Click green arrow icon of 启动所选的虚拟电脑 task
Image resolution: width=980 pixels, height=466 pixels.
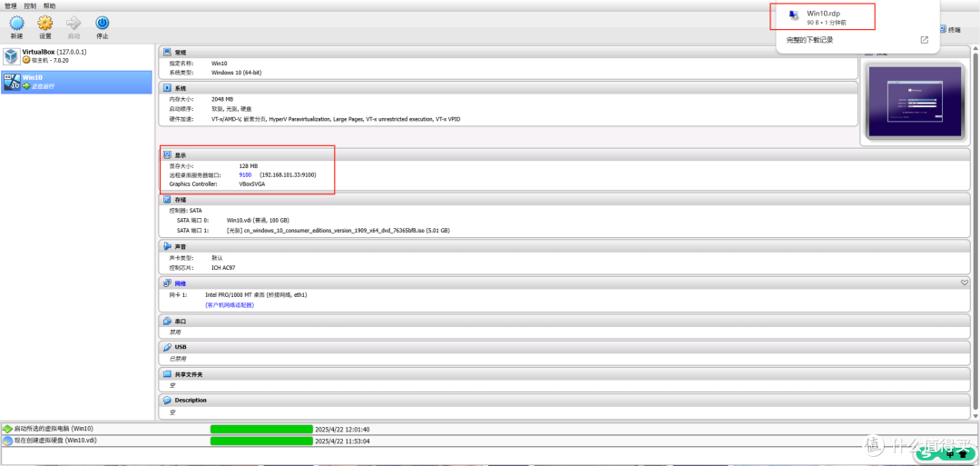click(x=7, y=429)
